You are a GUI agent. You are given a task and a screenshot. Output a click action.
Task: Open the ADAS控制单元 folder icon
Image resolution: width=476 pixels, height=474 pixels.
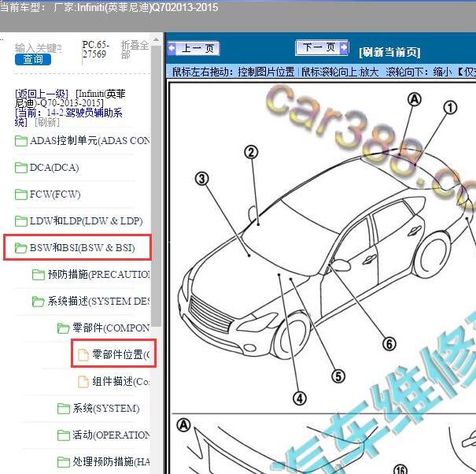pos(21,141)
